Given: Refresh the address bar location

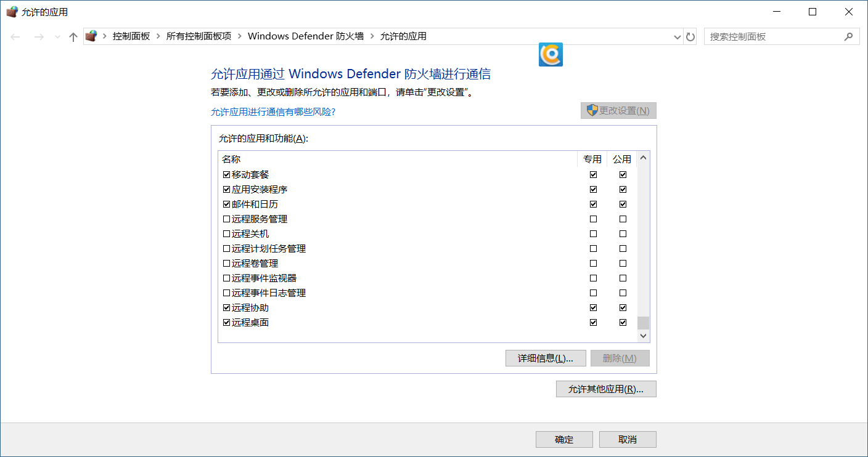Looking at the screenshot, I should 690,37.
